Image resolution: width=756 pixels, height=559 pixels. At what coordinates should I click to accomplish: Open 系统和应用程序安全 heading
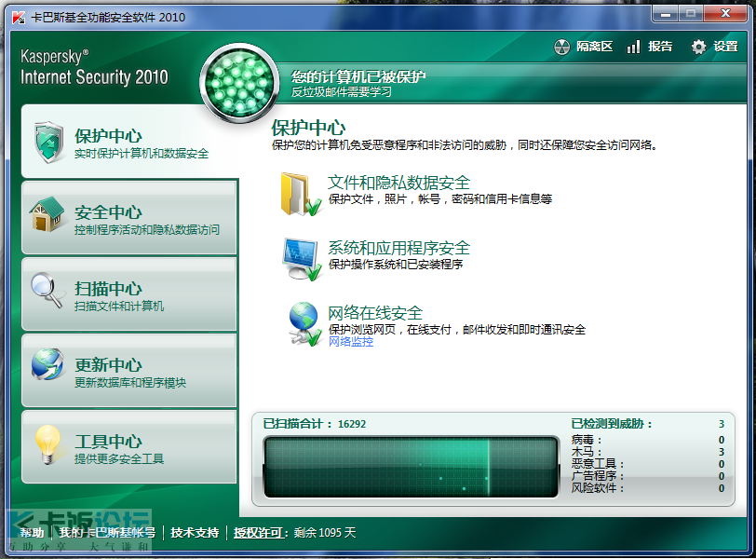(x=398, y=248)
